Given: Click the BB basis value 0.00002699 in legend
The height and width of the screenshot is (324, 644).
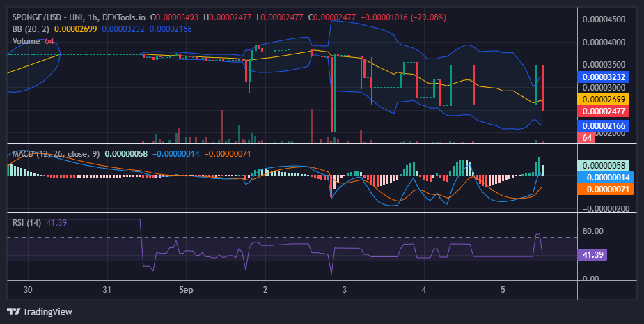Looking at the screenshot, I should [x=76, y=29].
